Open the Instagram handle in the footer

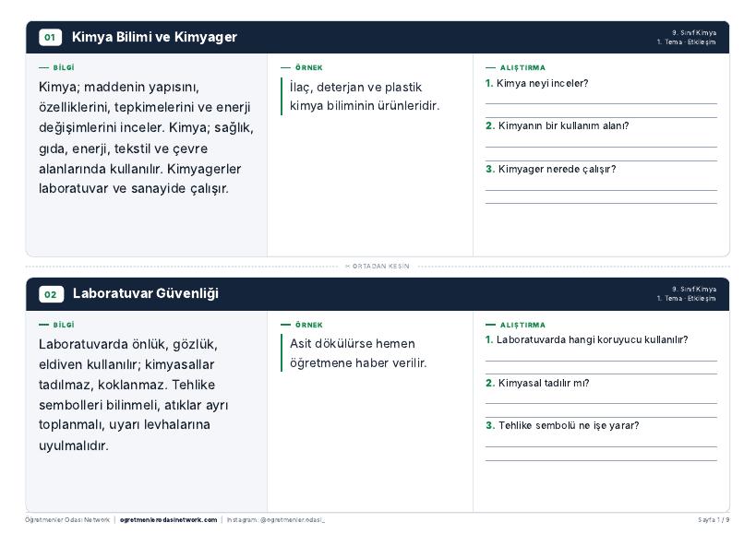point(276,520)
